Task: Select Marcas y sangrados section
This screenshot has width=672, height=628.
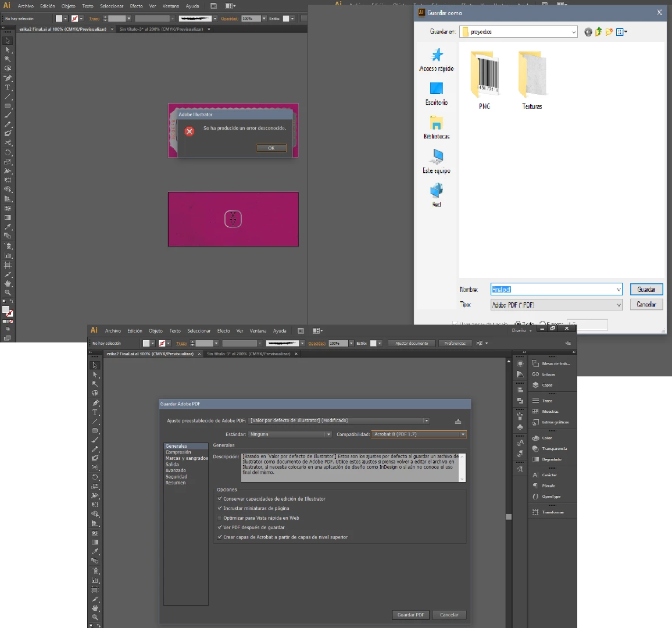Action: (x=187, y=458)
